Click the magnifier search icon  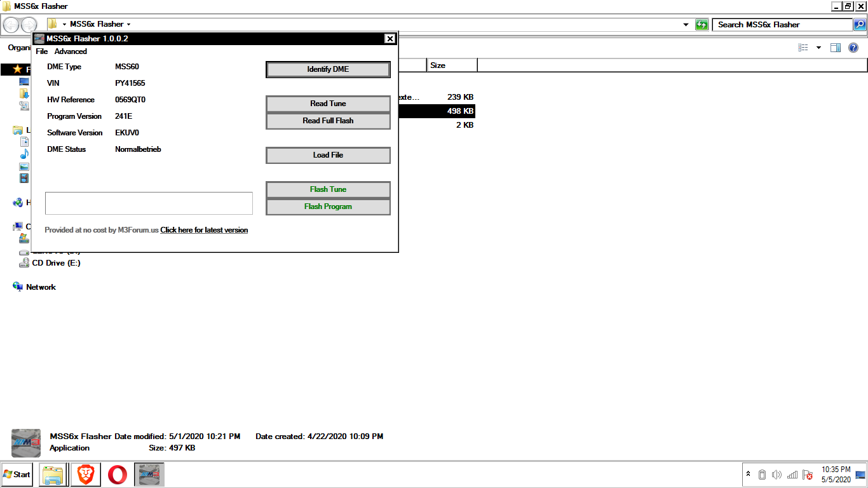860,25
